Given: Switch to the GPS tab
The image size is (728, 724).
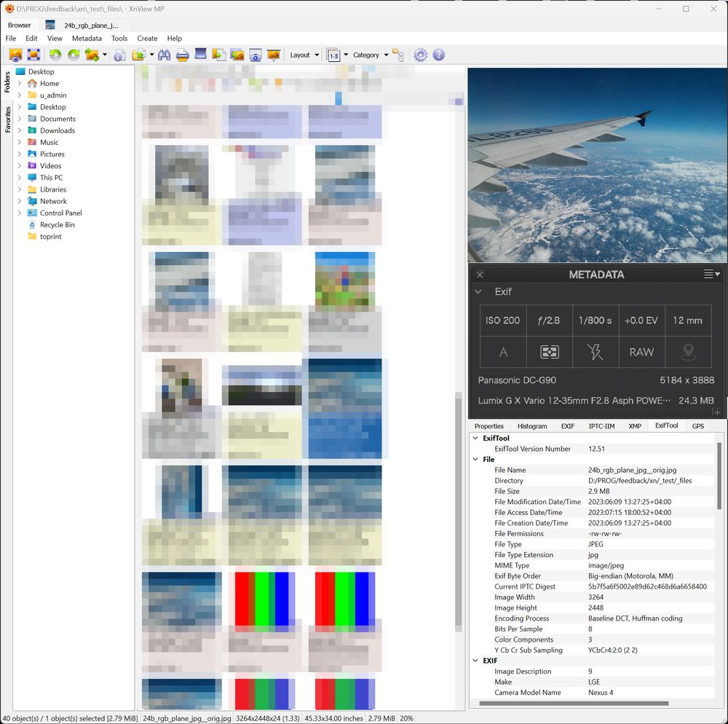Looking at the screenshot, I should point(697,426).
